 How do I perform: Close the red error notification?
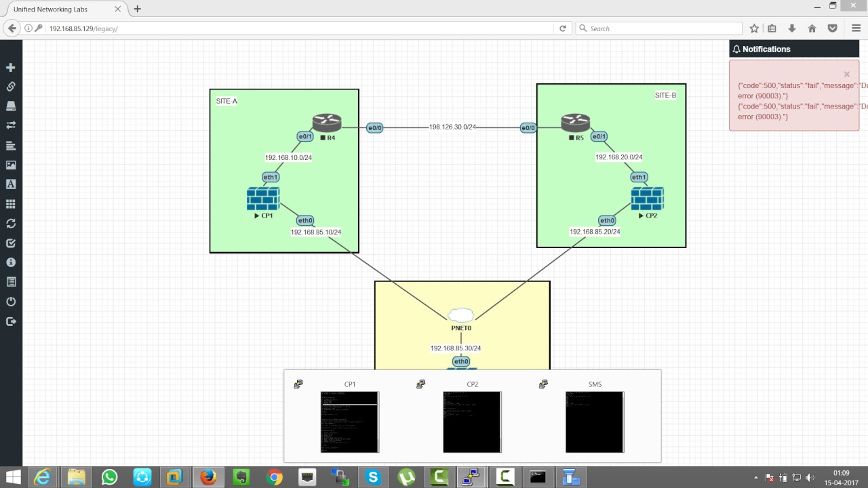tap(846, 75)
